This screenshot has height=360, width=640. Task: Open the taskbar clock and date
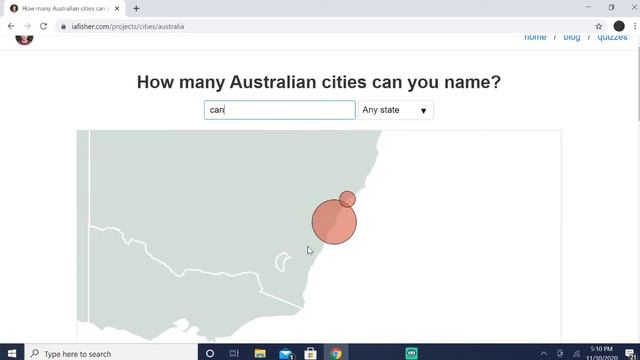pyautogui.click(x=602, y=353)
